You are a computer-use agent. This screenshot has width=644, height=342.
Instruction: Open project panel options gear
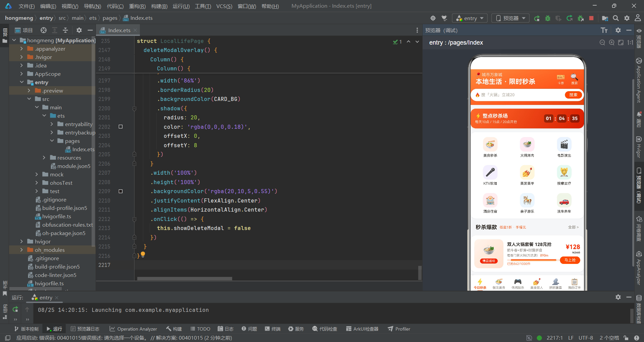tap(79, 31)
